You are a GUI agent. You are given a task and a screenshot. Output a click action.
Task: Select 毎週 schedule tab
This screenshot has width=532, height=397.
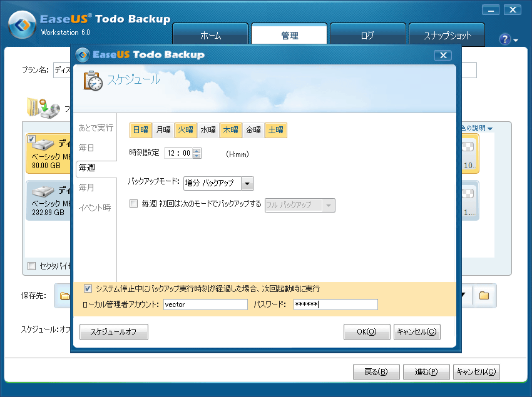click(96, 168)
